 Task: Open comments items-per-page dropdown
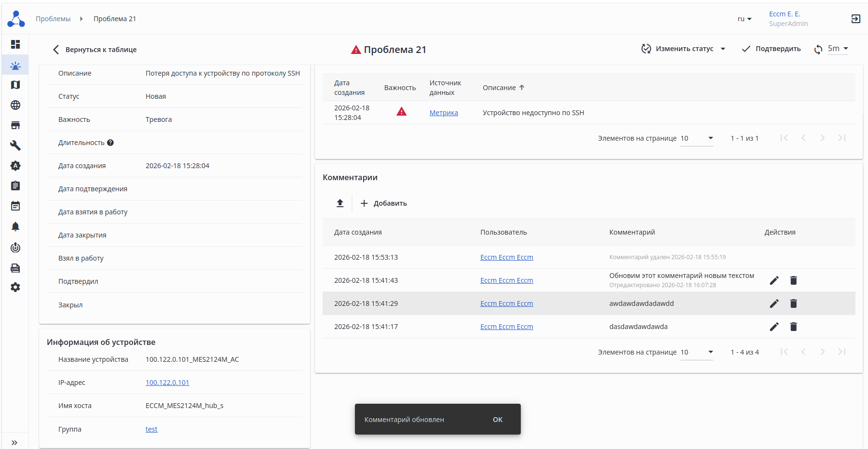(x=697, y=352)
